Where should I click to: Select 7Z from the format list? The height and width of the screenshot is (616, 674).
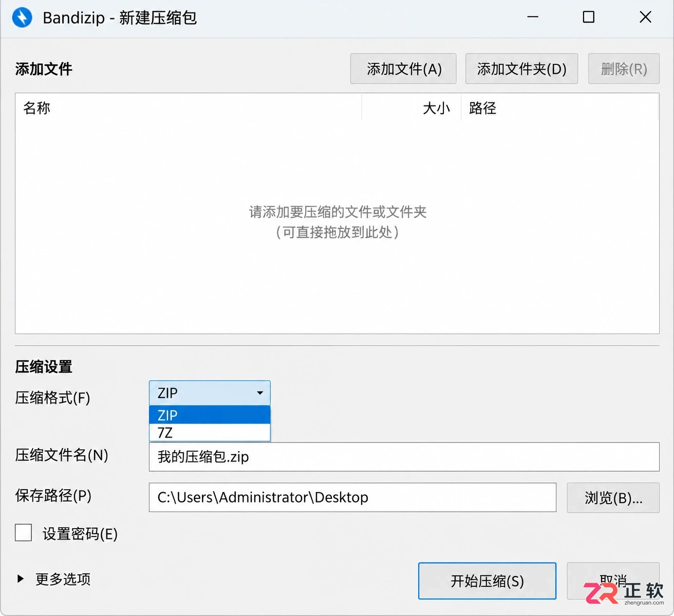[x=210, y=433]
